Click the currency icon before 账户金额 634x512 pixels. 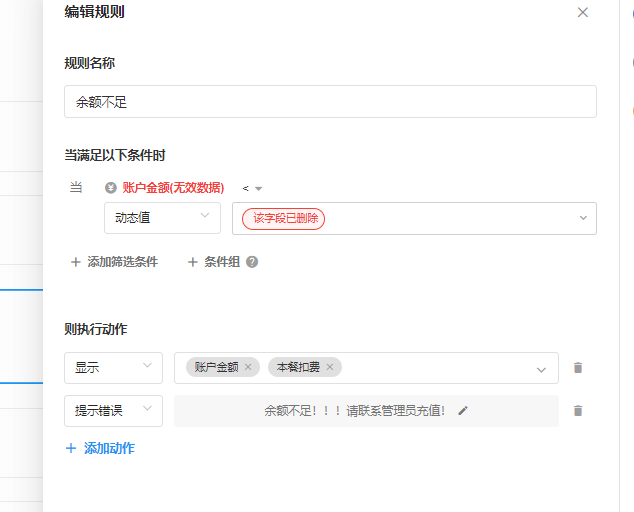[x=111, y=188]
